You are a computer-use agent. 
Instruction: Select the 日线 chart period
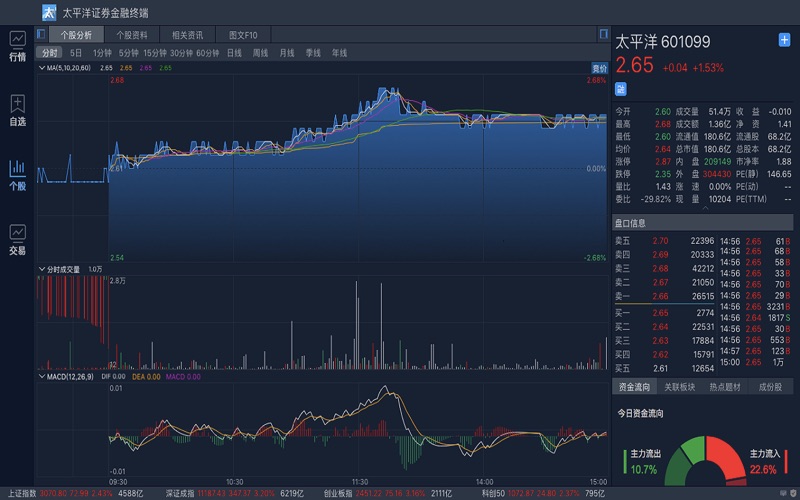(234, 53)
